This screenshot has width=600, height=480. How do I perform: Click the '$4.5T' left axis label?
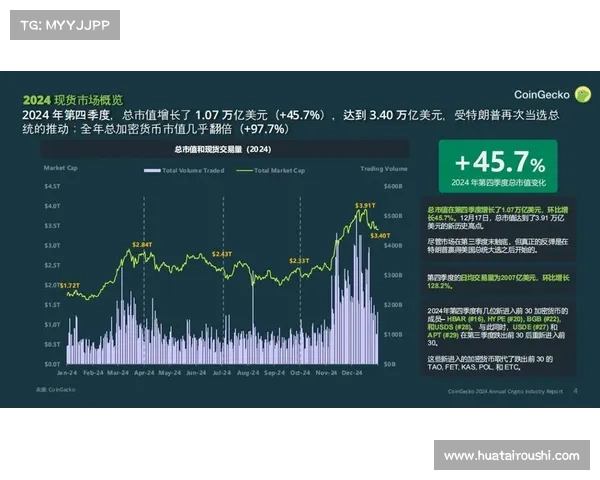coord(52,186)
